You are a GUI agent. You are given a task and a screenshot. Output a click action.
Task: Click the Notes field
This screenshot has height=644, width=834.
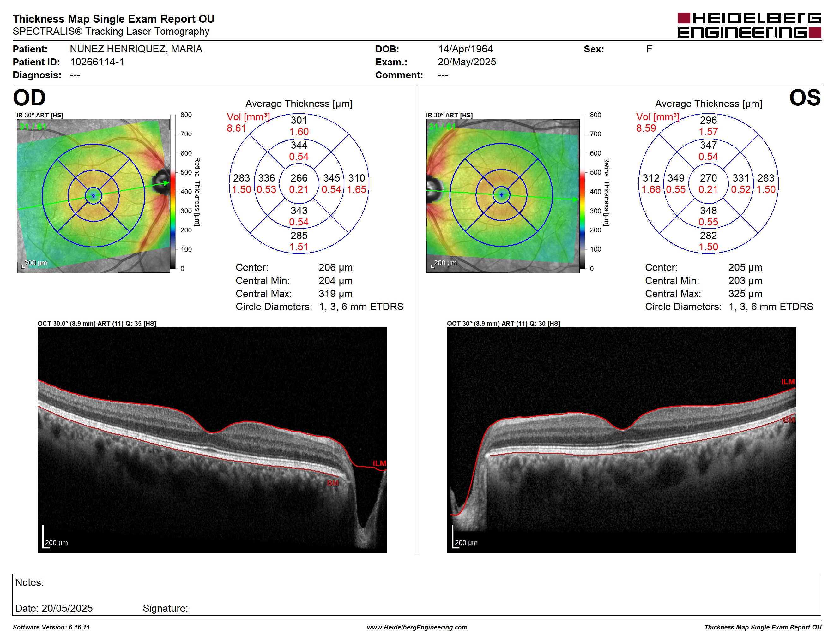(x=417, y=594)
